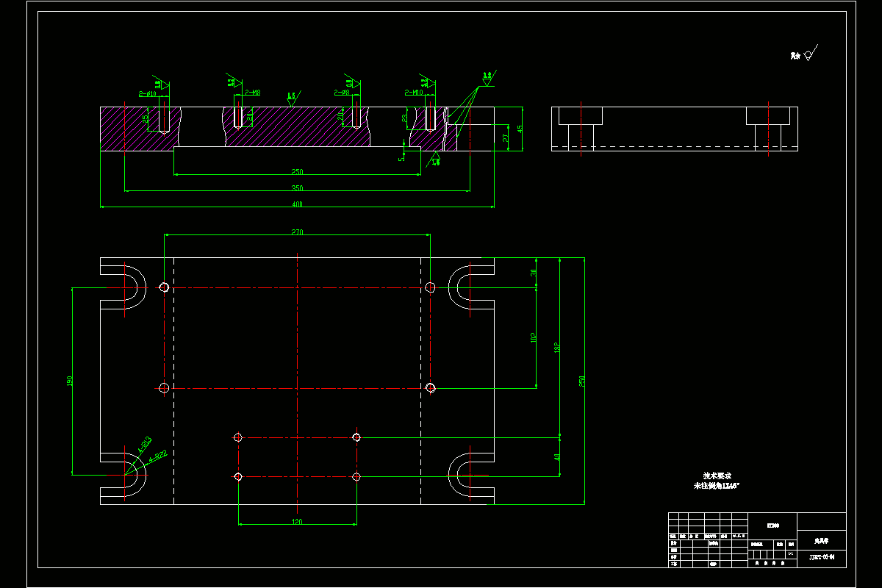Select the 190 vertical dimension text

69,381
